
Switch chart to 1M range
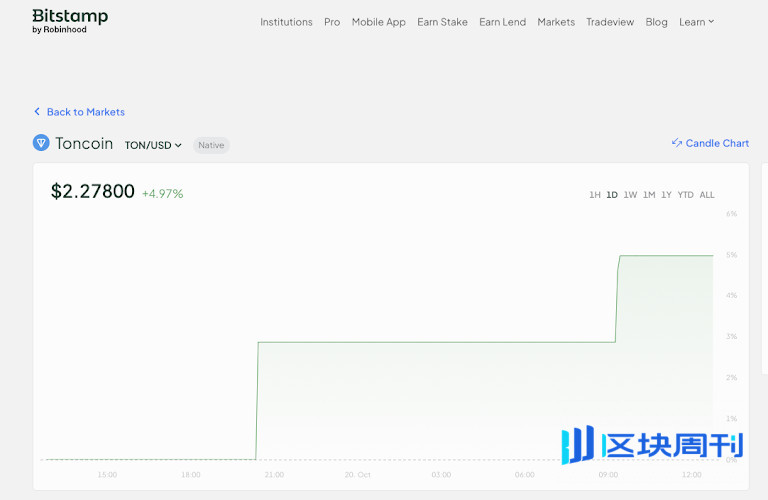pyautogui.click(x=649, y=195)
